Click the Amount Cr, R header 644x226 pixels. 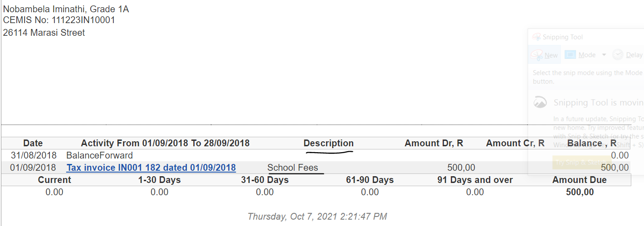pos(515,143)
